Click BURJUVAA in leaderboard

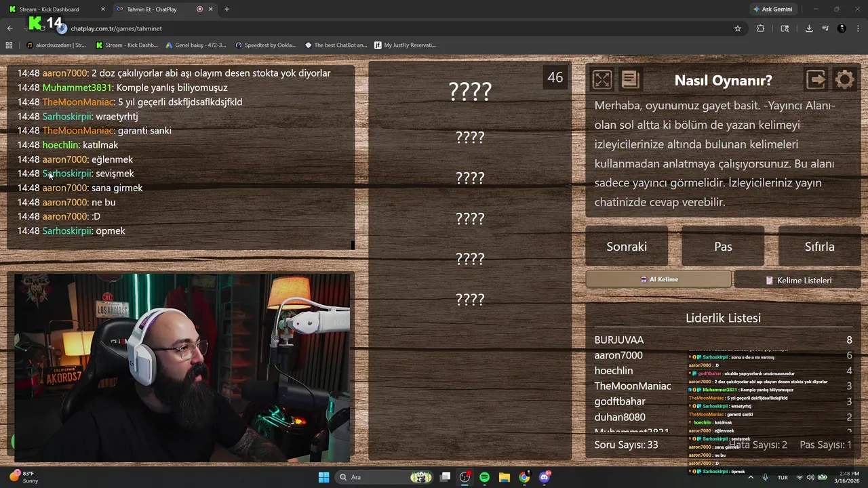pyautogui.click(x=619, y=340)
